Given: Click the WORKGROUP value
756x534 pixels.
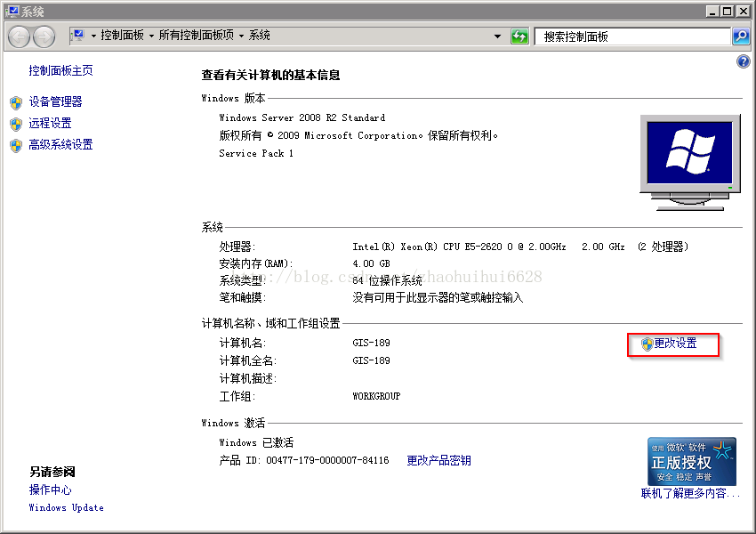Looking at the screenshot, I should pos(376,397).
